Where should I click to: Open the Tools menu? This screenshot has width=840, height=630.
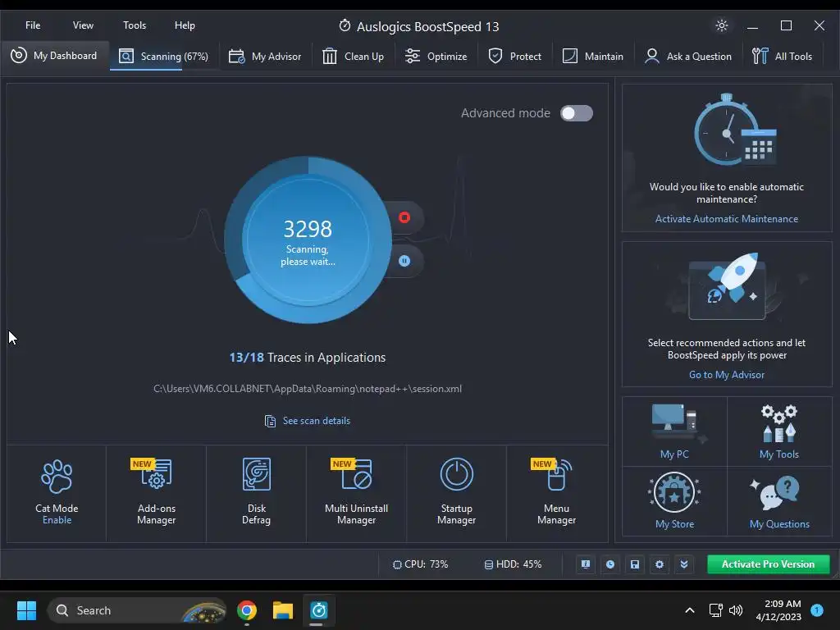(x=135, y=25)
